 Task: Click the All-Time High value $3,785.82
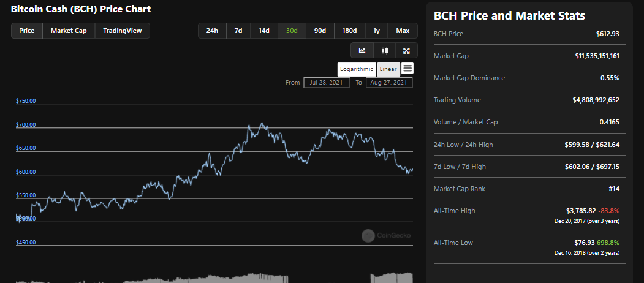[581, 211]
